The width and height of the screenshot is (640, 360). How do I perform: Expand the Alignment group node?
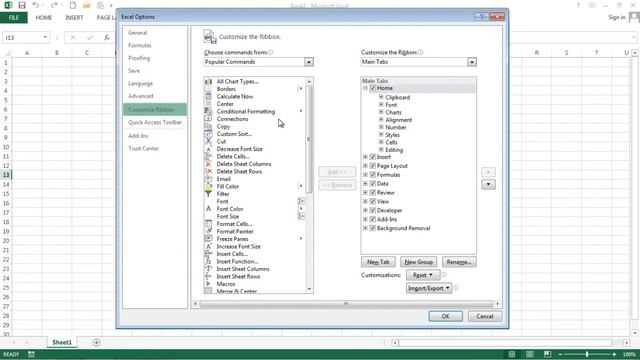pyautogui.click(x=381, y=120)
